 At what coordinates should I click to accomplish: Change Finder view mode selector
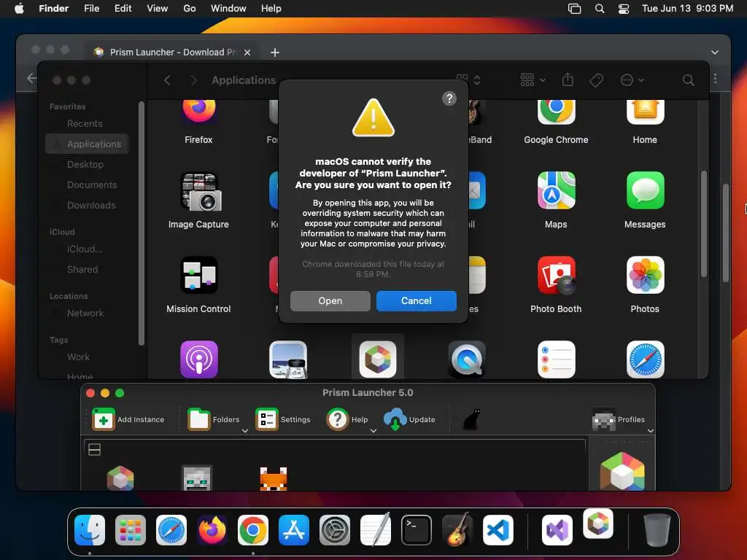(x=468, y=80)
